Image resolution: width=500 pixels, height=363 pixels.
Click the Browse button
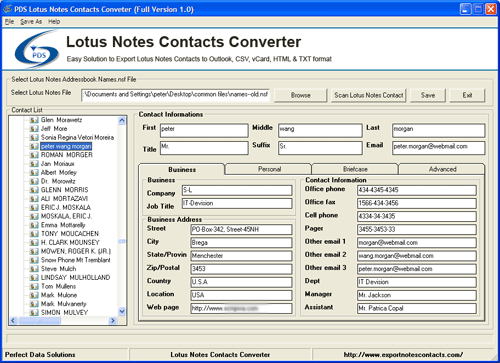click(300, 95)
